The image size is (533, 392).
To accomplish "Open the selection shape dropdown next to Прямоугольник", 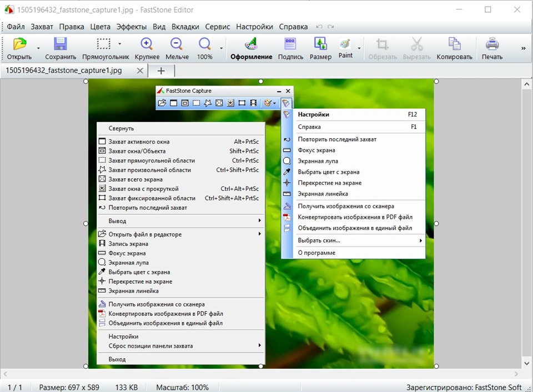I will coord(119,44).
